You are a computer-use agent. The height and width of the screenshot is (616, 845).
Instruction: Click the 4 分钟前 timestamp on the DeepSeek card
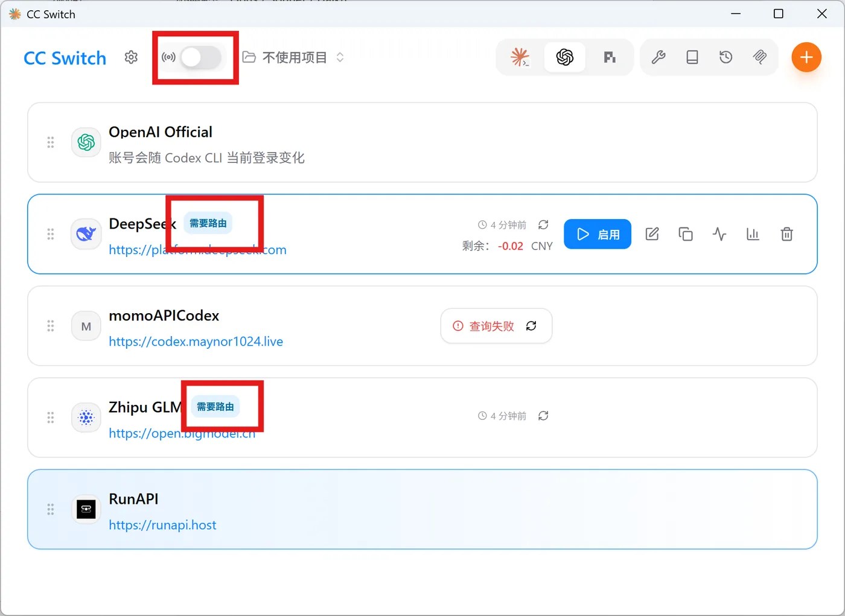pos(502,225)
